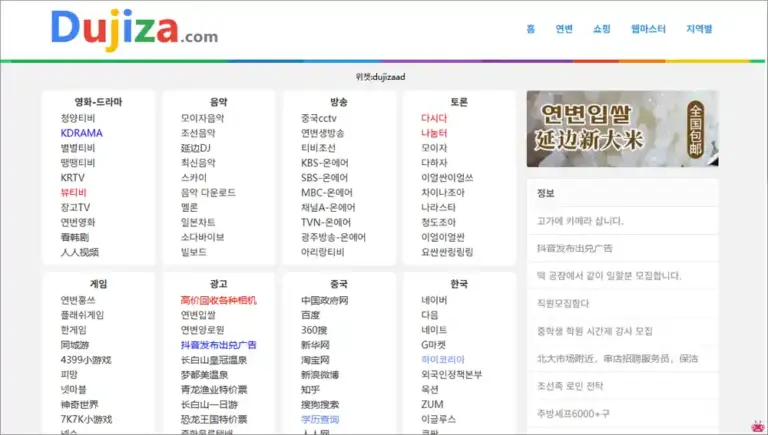This screenshot has width=768, height=435.
Task: Open the 외국인정책본부 link
Action: (452, 375)
